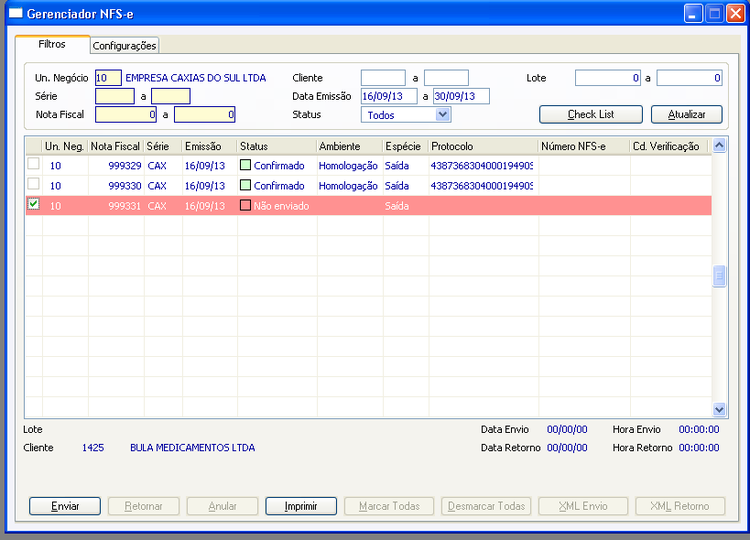Click the first Lote input field

607,78
